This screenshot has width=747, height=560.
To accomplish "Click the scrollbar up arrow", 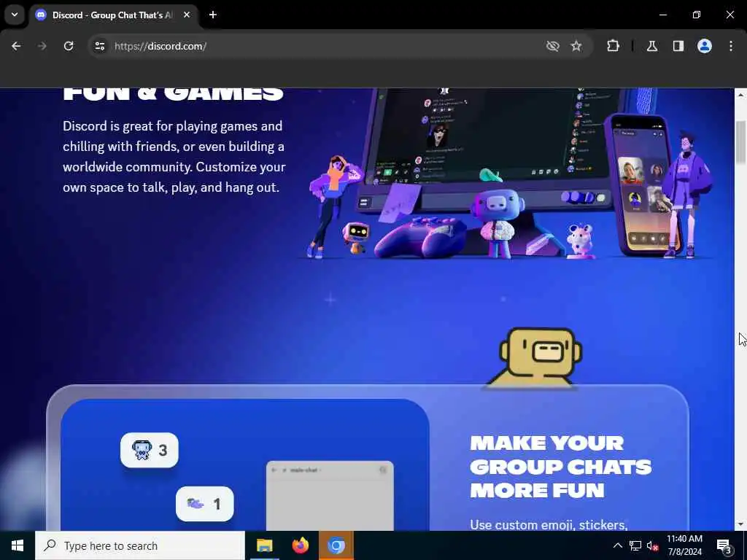I will coord(741,95).
